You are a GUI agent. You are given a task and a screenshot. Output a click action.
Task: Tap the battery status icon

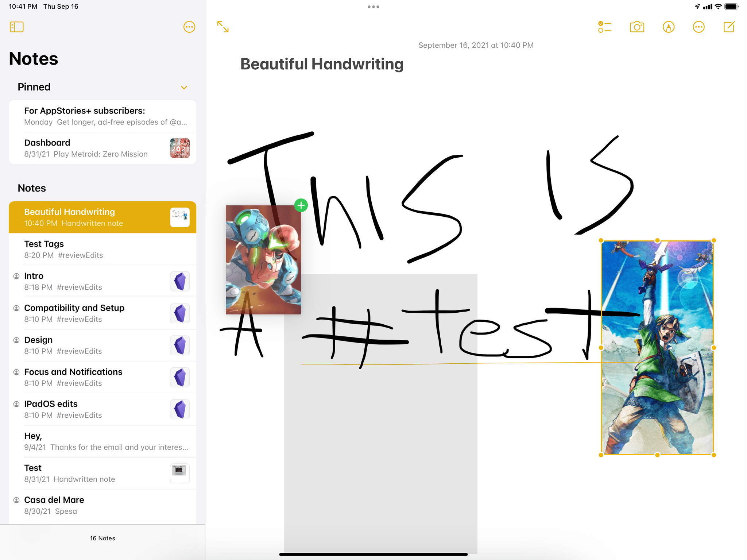731,7
